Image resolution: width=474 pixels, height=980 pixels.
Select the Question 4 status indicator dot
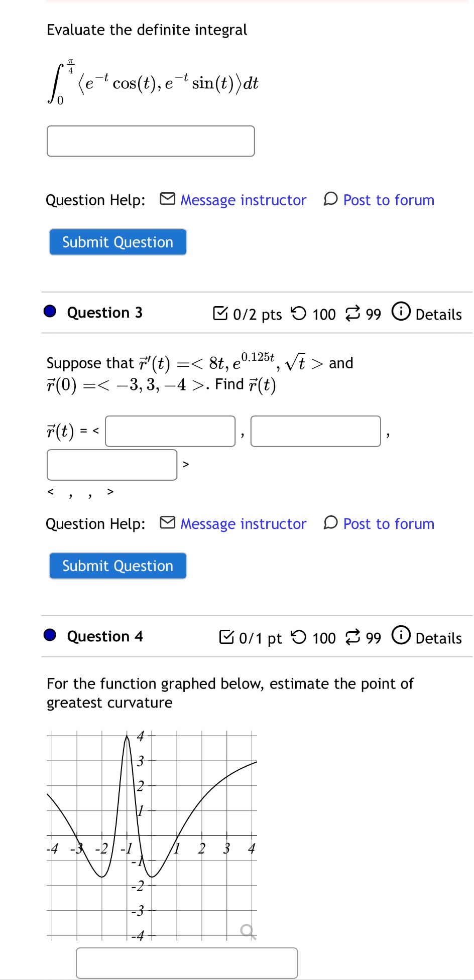click(x=49, y=636)
